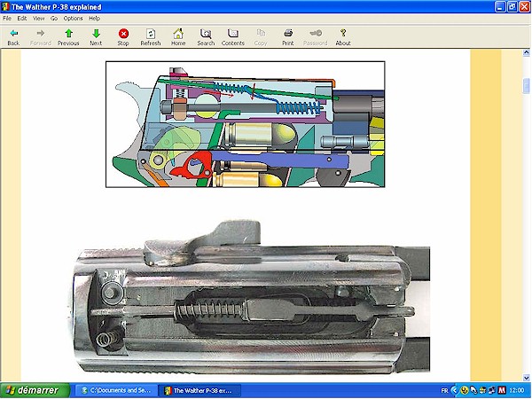
Task: Expand hidden tray icons arrow
Action: 455,390
